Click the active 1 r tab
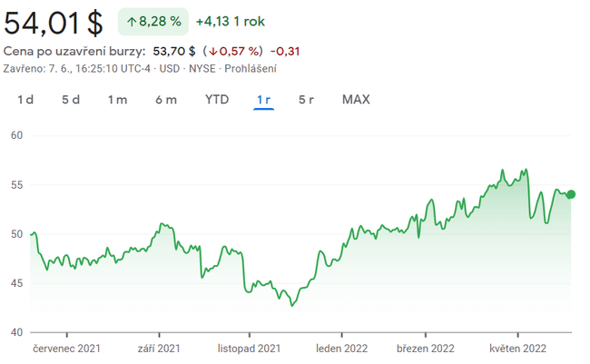590x364 pixels. pyautogui.click(x=264, y=100)
